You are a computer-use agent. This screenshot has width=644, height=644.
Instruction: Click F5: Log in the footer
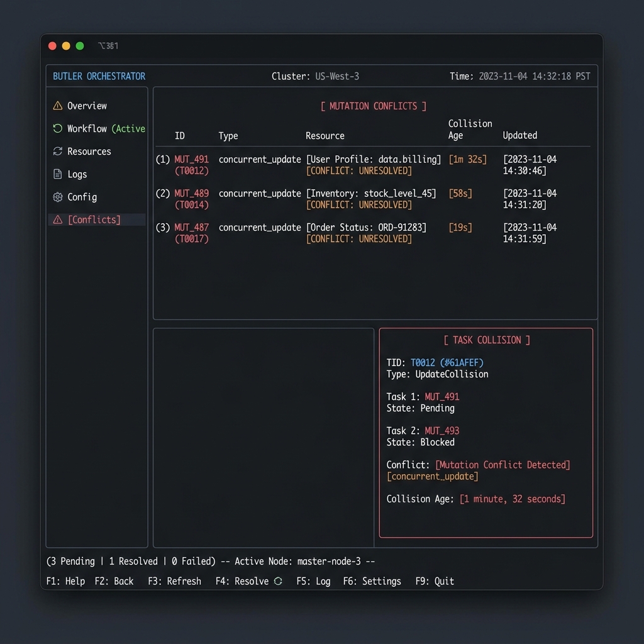313,581
